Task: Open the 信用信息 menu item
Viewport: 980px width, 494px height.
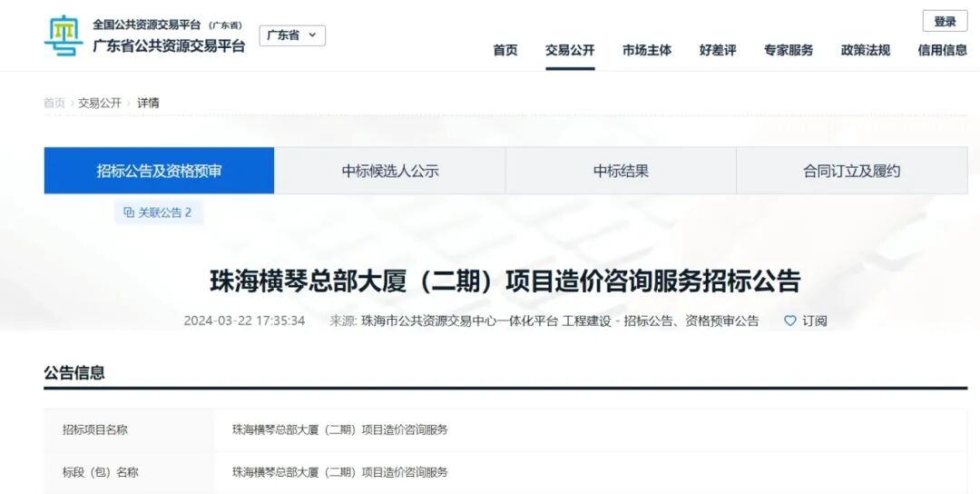Action: (x=942, y=50)
